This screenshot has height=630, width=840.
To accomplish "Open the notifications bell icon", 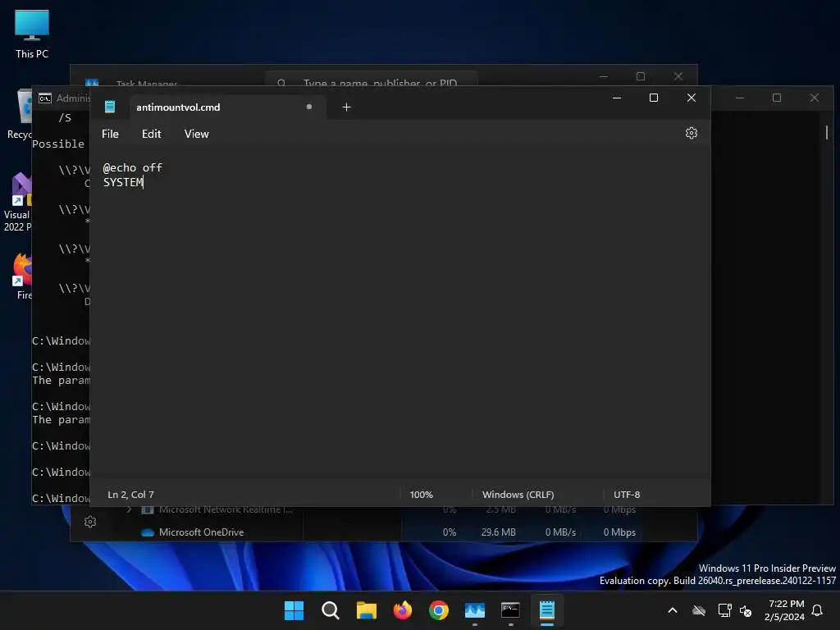I will (x=818, y=610).
